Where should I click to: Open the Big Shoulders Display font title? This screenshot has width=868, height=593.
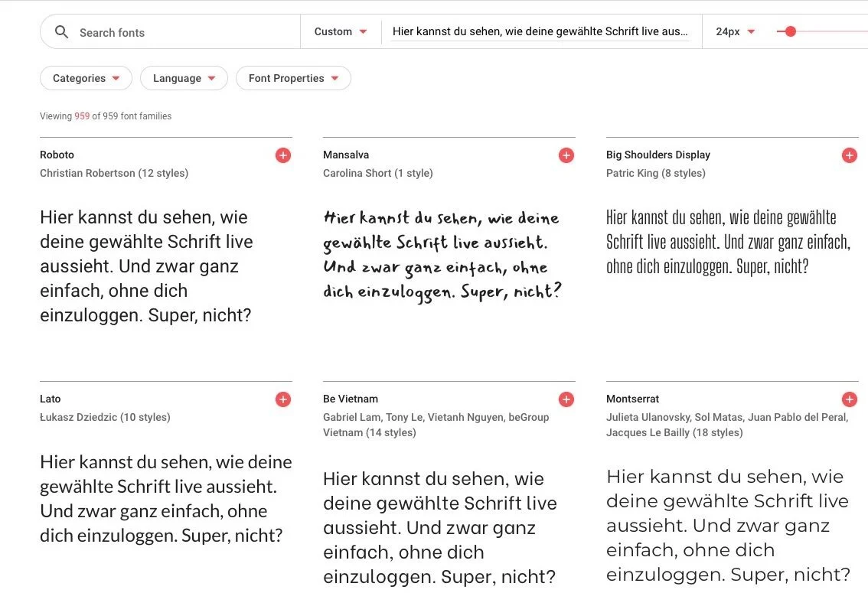click(658, 155)
